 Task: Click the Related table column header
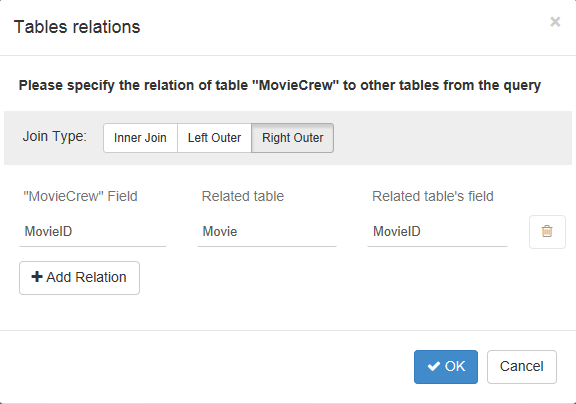(x=243, y=196)
